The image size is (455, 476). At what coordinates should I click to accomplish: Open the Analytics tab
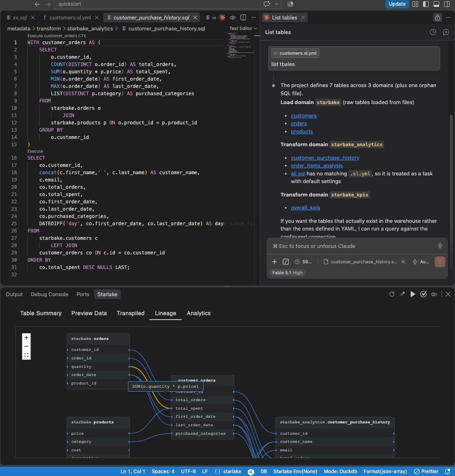click(199, 313)
